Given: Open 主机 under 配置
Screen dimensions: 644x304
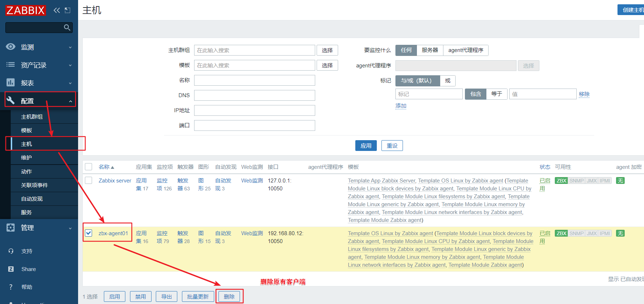Looking at the screenshot, I should click(27, 144).
